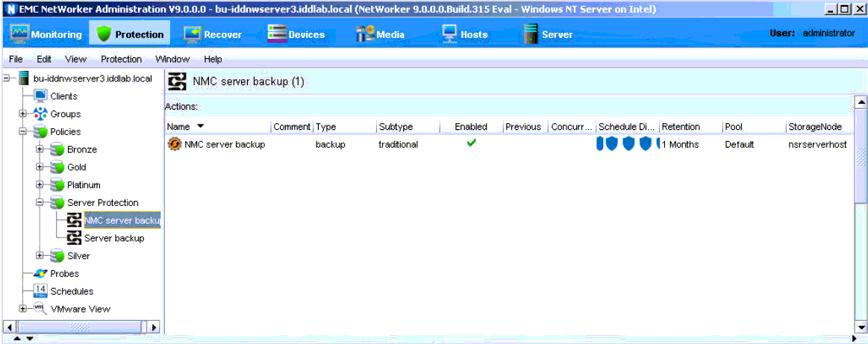Click the NMC server backup workflow icon in tree
The height and width of the screenshot is (344, 868).
click(x=74, y=220)
